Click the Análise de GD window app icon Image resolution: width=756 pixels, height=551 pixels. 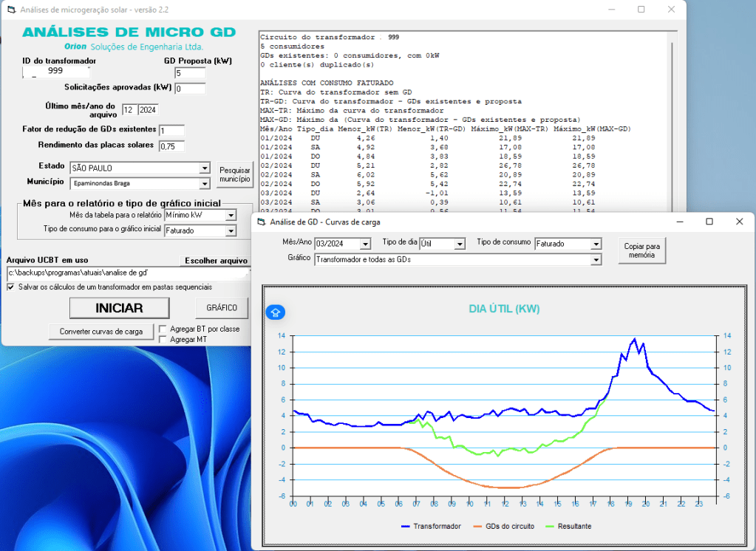[260, 222]
